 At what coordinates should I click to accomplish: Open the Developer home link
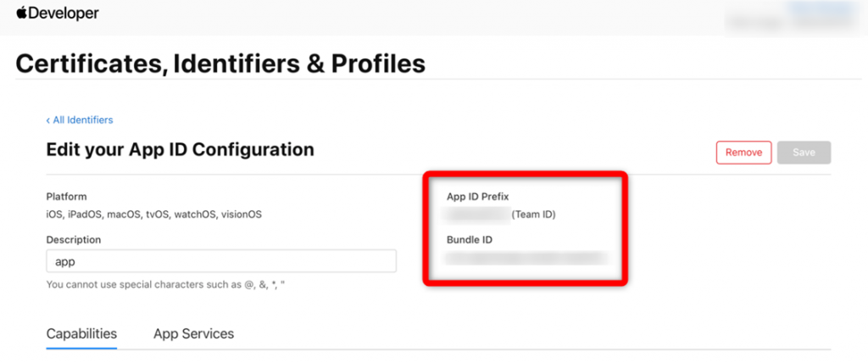(58, 14)
